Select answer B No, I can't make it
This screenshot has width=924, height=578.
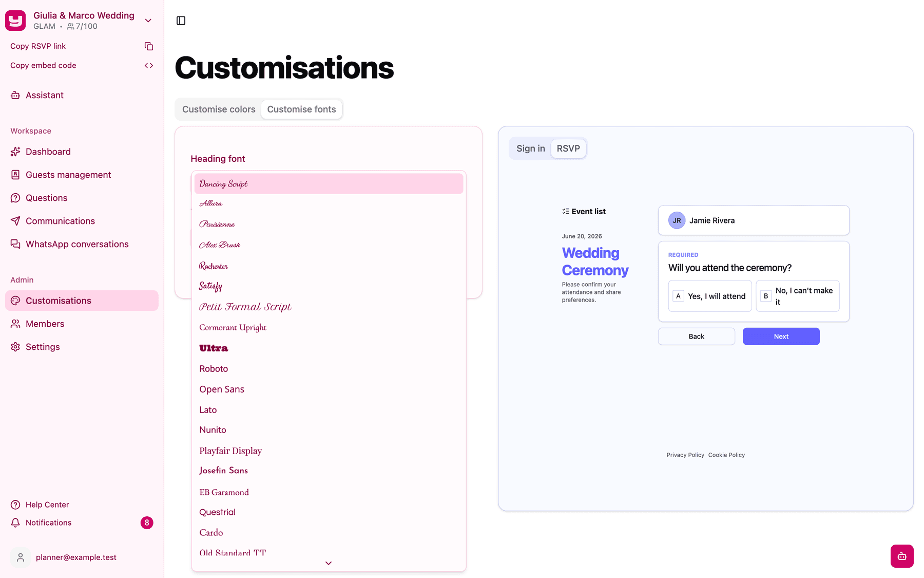(798, 296)
